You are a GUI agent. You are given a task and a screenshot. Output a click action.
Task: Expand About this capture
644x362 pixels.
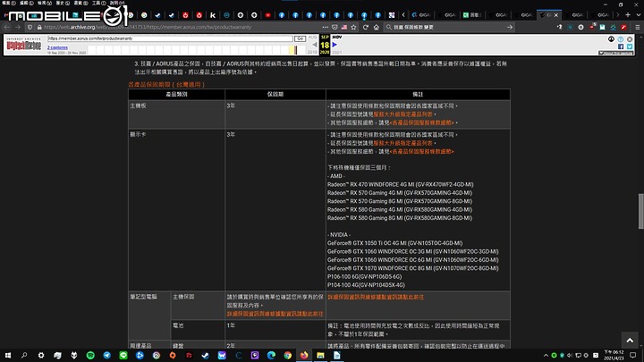coord(615,53)
